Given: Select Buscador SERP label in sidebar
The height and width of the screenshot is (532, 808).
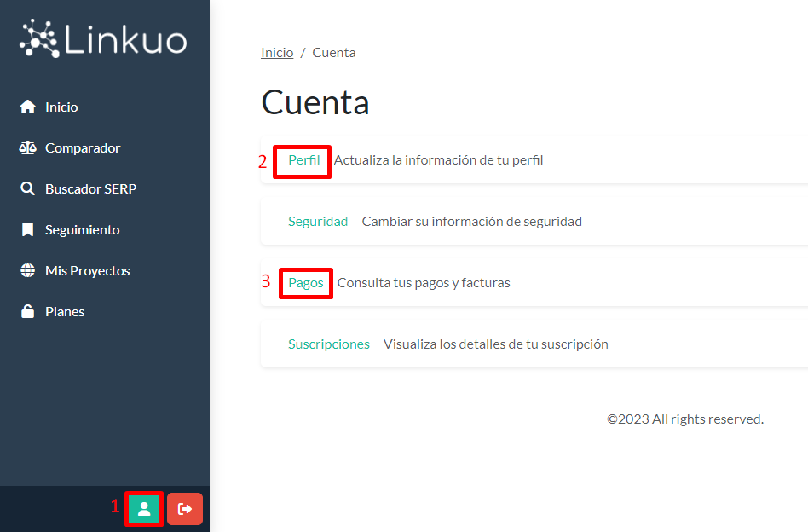Looking at the screenshot, I should point(90,189).
